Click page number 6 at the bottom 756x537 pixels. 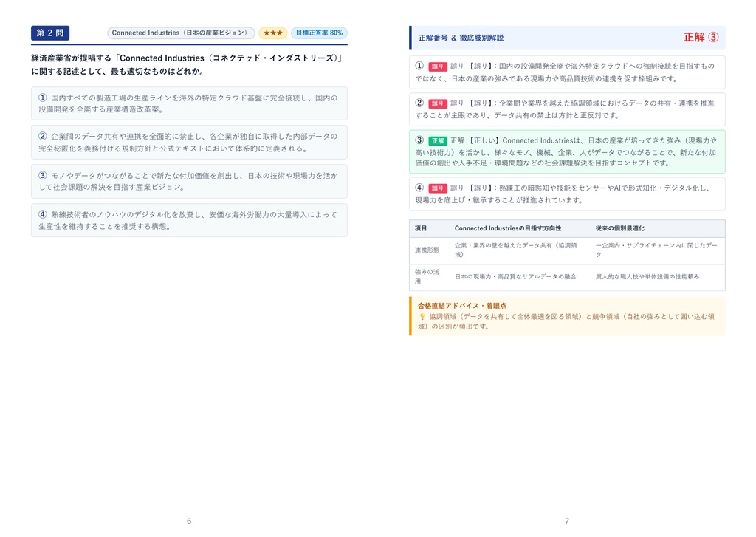point(189,521)
